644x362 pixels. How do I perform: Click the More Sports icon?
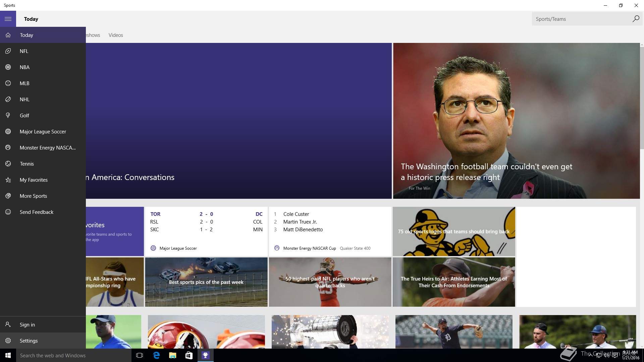tap(8, 196)
